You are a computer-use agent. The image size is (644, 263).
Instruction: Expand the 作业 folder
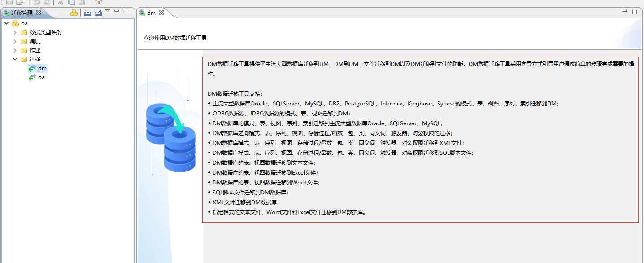[x=15, y=50]
